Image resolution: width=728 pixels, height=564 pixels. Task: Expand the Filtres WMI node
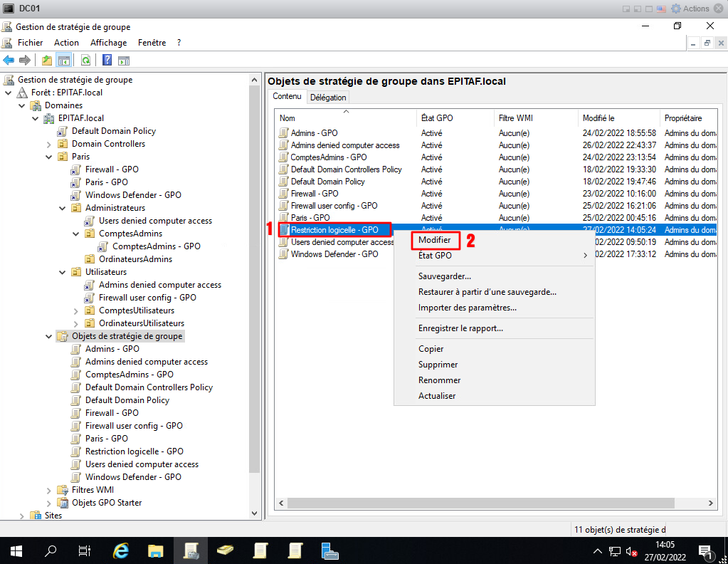click(x=48, y=490)
